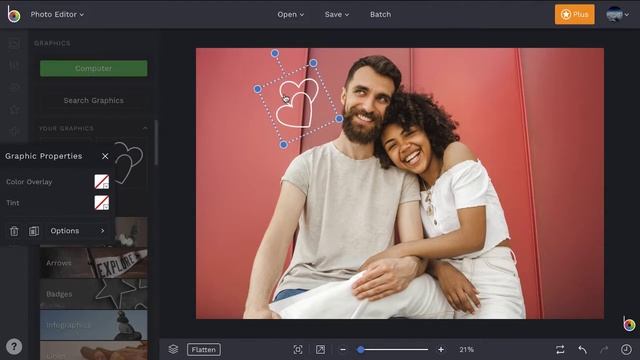
Task: Expand the Options menu
Action: (x=77, y=231)
